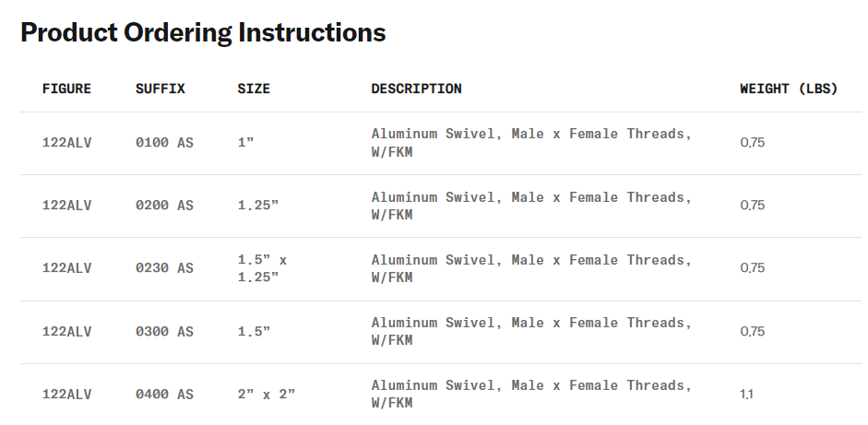This screenshot has height=425, width=868.
Task: Click the SIZE column header
Action: [x=254, y=89]
